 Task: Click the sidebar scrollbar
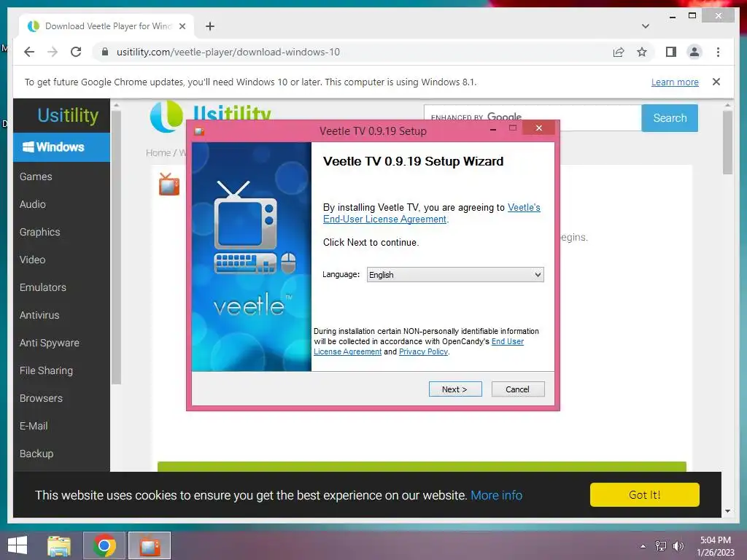point(116,248)
